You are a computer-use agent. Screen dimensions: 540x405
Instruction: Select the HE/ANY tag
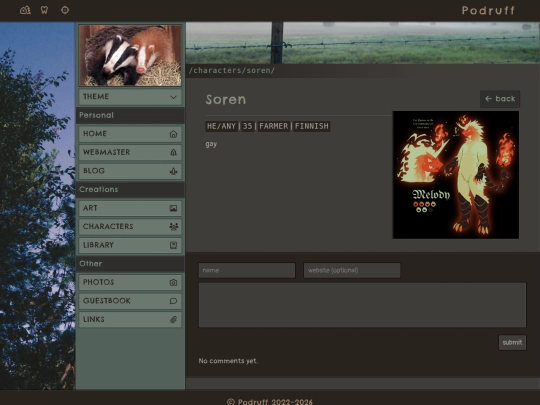click(x=221, y=126)
